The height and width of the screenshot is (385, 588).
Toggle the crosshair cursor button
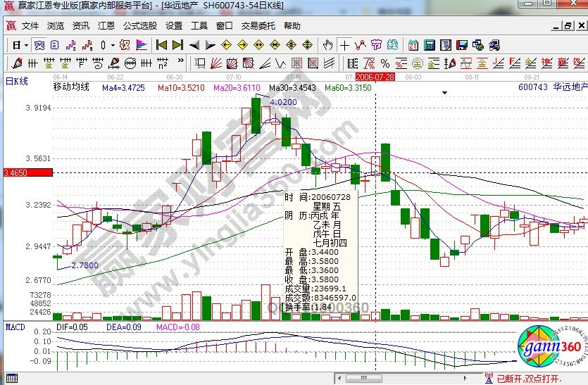pyautogui.click(x=344, y=45)
